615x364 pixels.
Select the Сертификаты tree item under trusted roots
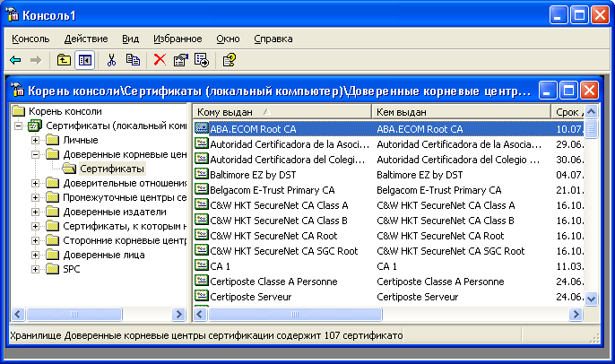112,169
